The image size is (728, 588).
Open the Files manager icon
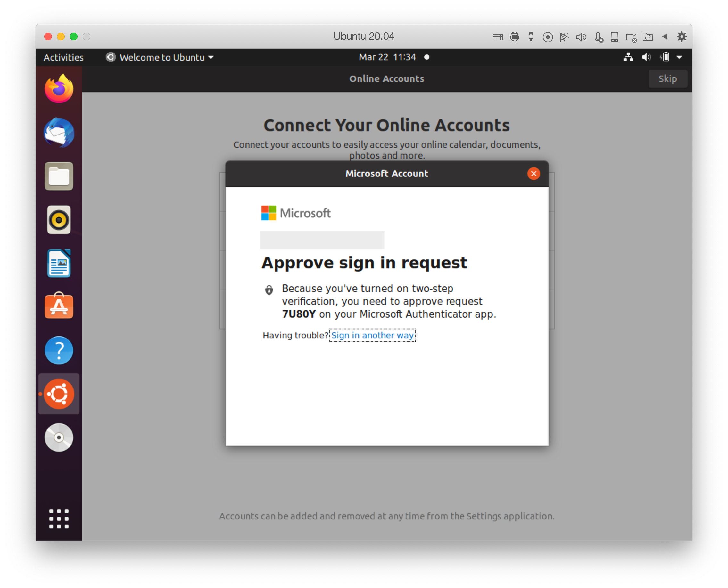(59, 176)
